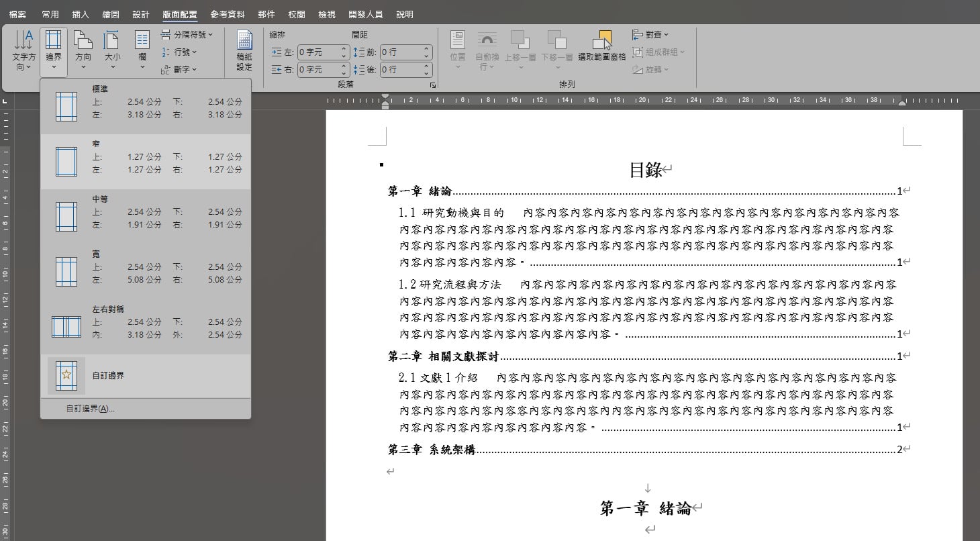Launch the 段落 paragraph dialog launcher
The height and width of the screenshot is (541, 980).
(x=433, y=85)
